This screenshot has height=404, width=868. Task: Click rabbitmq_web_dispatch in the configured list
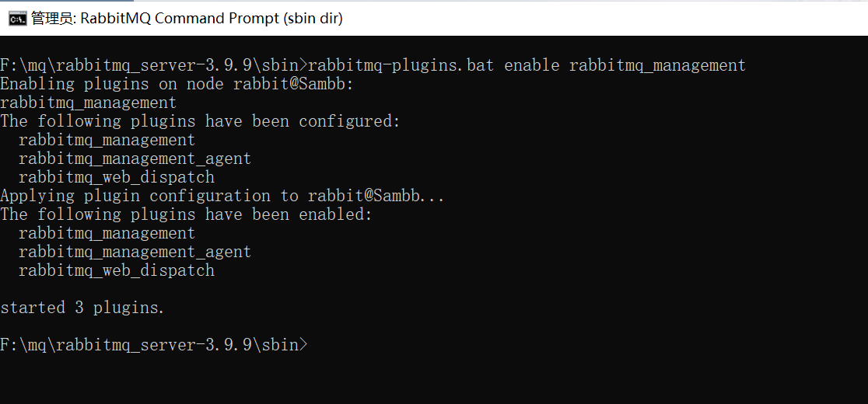[x=116, y=177]
